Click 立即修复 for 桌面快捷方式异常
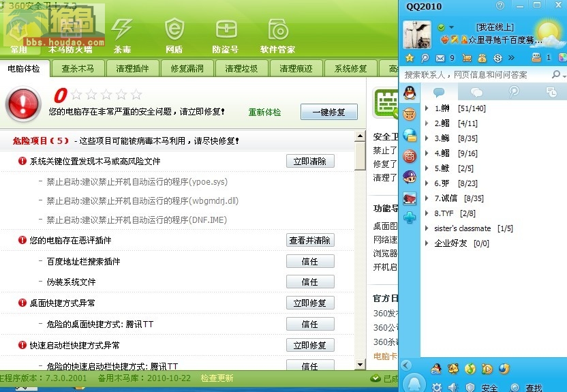The image size is (567, 392). [310, 303]
